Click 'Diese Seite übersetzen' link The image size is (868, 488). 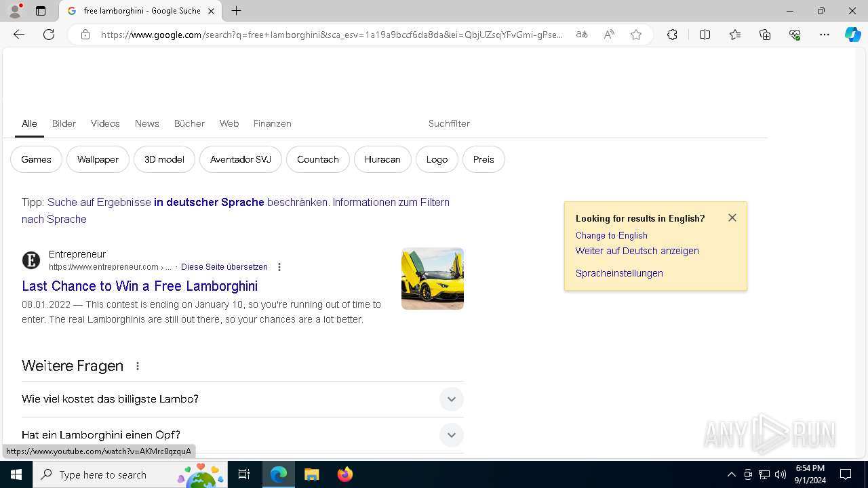[x=224, y=267]
